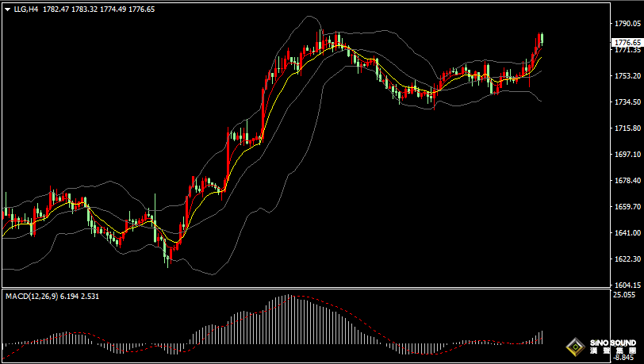Click the 1790.05 price axis label
This screenshot has height=364, width=644.
(x=627, y=24)
